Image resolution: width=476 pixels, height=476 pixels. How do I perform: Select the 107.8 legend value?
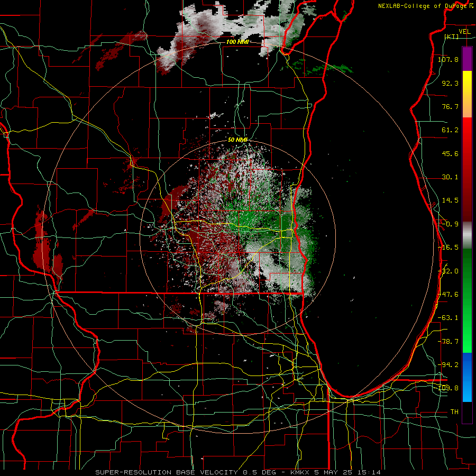448,59
